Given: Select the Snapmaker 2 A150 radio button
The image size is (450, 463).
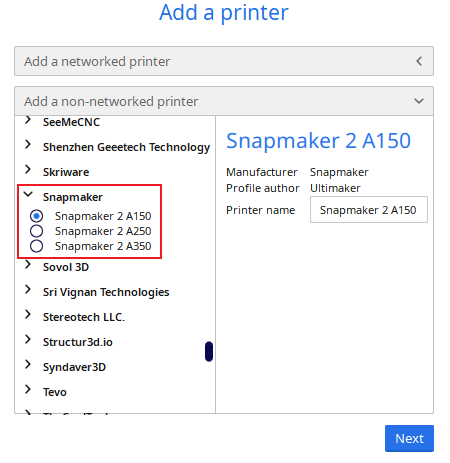Looking at the screenshot, I should tap(36, 216).
